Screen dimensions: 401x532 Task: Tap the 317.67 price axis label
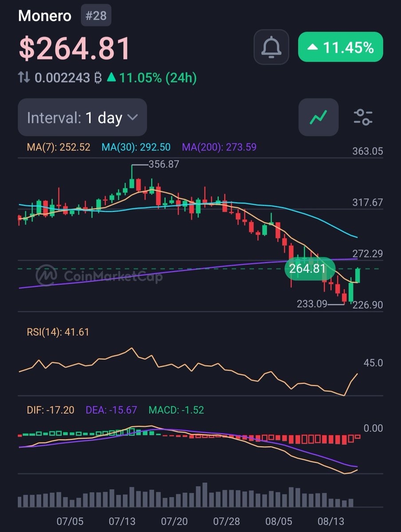pos(367,203)
